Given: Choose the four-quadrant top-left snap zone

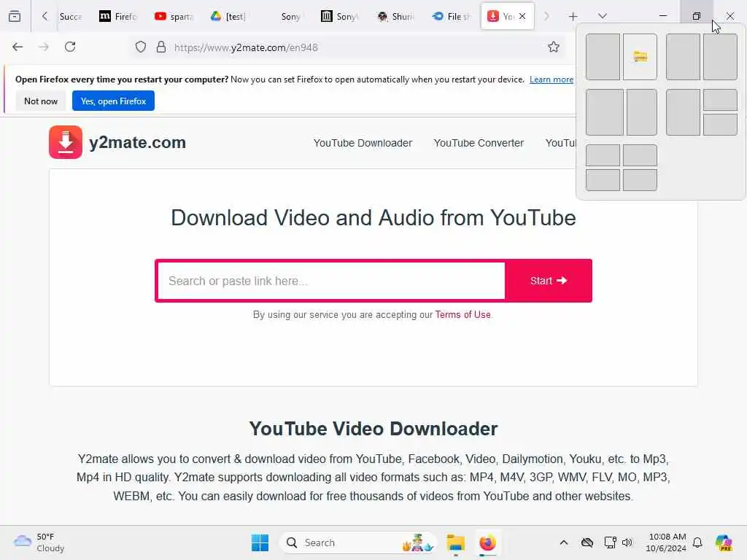Looking at the screenshot, I should tap(603, 156).
